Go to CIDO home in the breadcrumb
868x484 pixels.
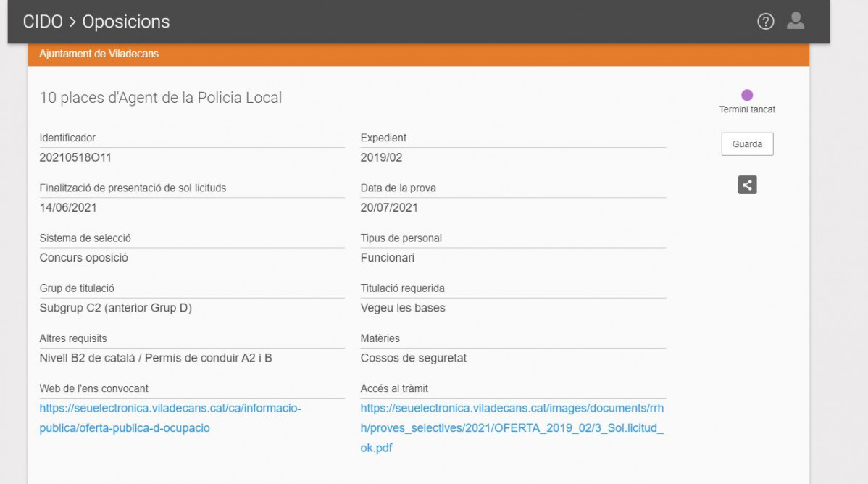pyautogui.click(x=43, y=22)
